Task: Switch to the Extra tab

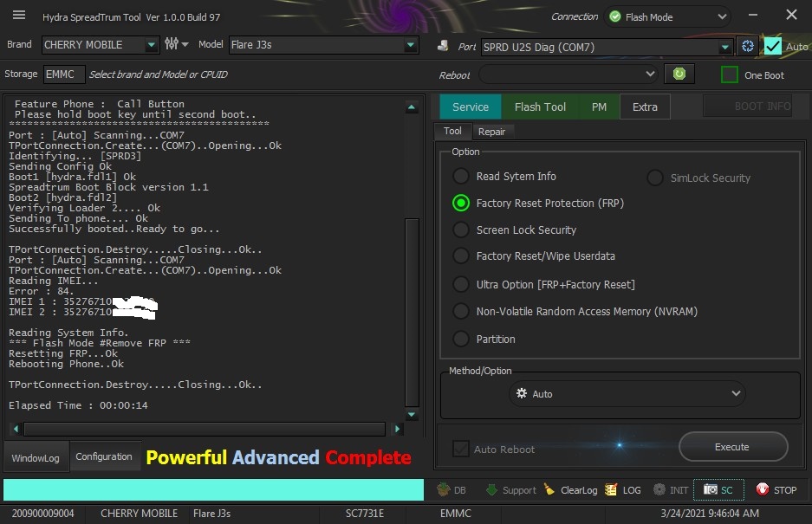Action: click(645, 107)
